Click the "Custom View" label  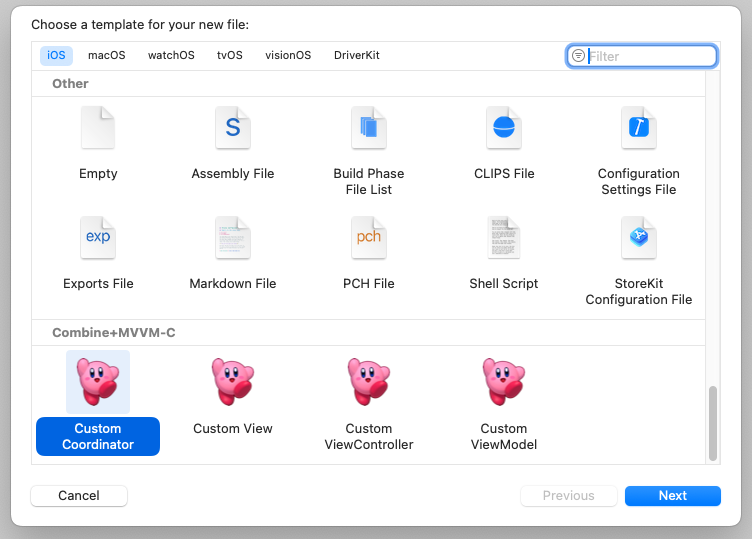coord(233,428)
